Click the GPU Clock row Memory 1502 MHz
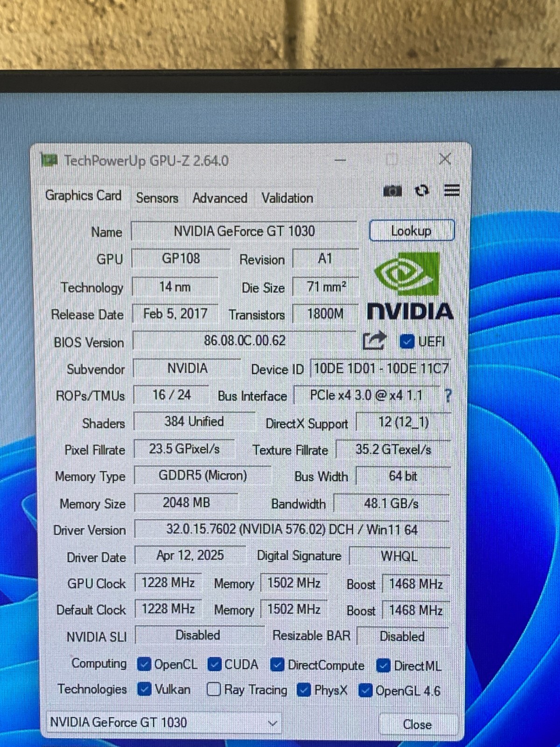This screenshot has width=560, height=747. (294, 583)
